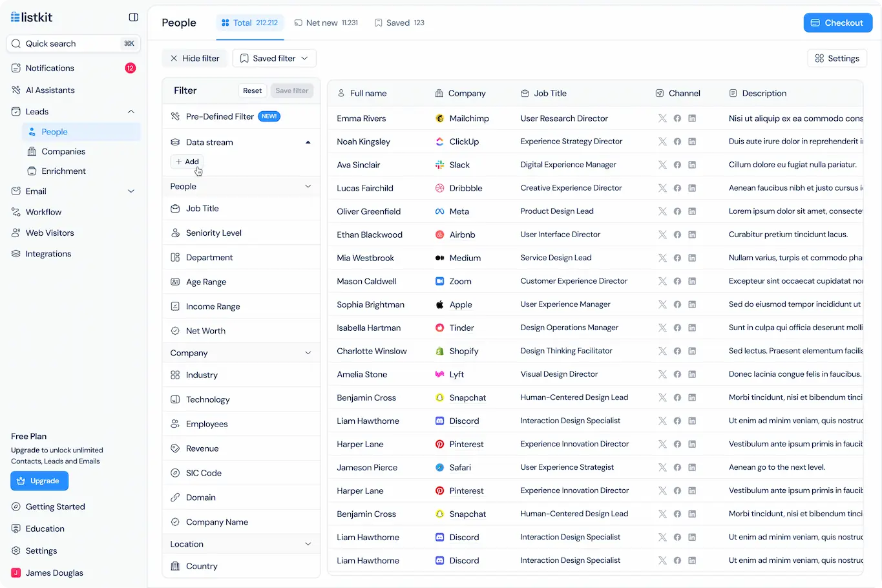Image resolution: width=882 pixels, height=588 pixels.
Task: Click the Hide filter button
Action: point(194,58)
